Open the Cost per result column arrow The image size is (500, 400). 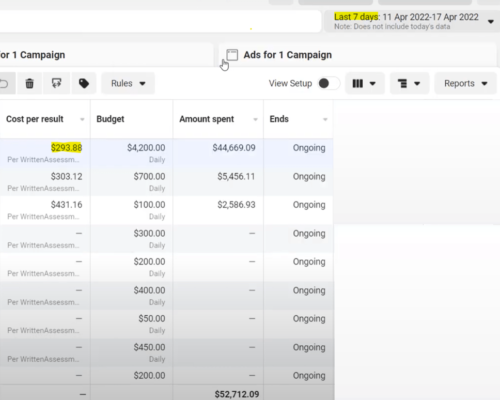(82, 119)
